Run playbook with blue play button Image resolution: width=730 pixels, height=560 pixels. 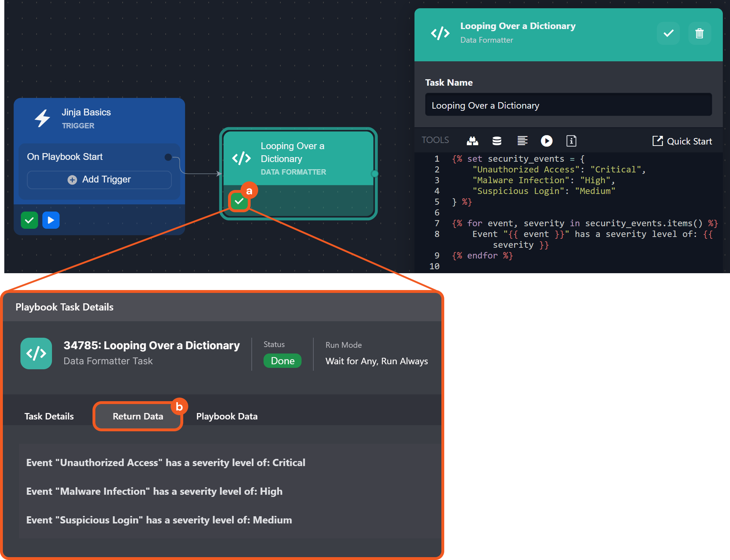click(x=51, y=220)
